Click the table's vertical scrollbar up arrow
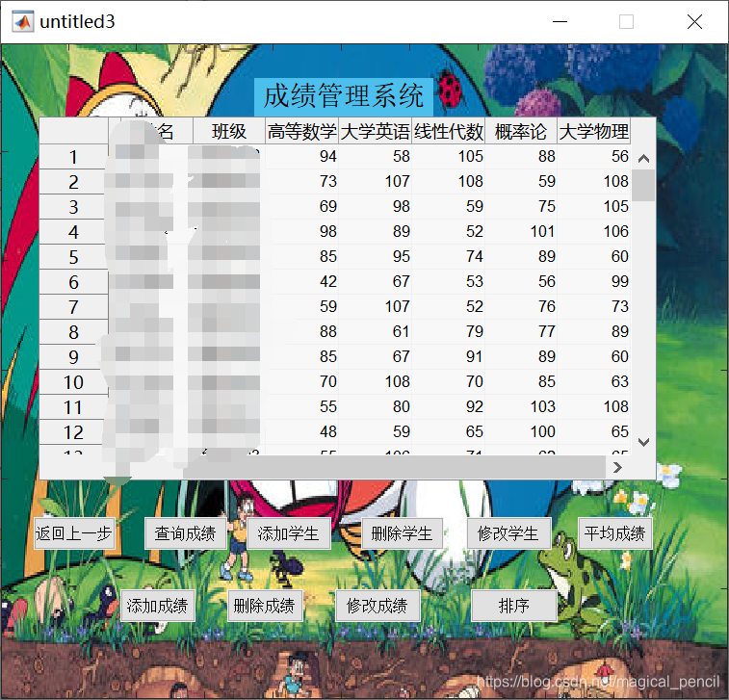This screenshot has width=729, height=700. point(643,159)
